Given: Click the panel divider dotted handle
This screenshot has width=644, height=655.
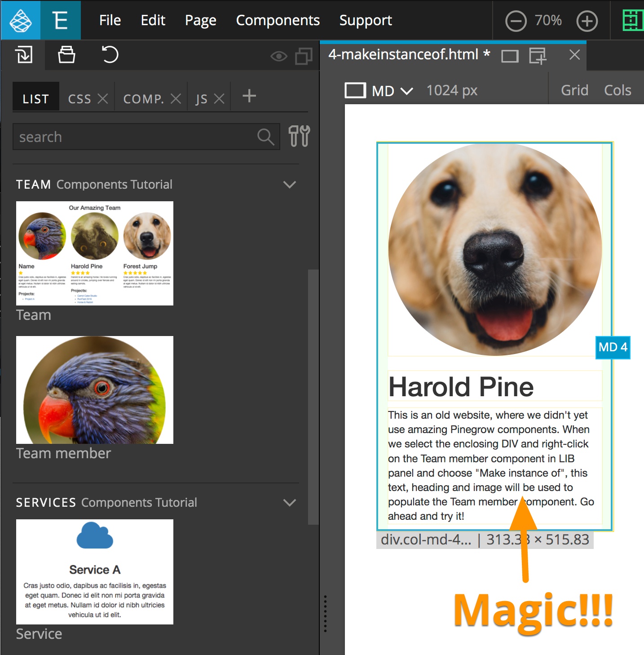Looking at the screenshot, I should point(325,614).
